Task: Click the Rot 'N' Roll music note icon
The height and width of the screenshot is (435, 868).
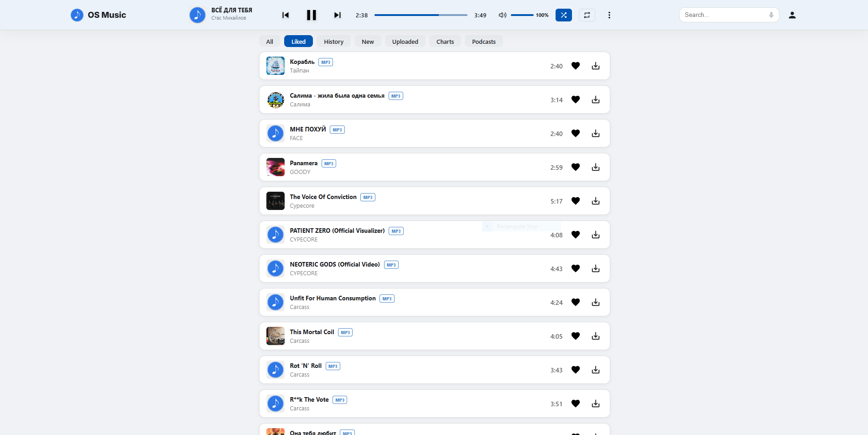Action: (x=275, y=370)
